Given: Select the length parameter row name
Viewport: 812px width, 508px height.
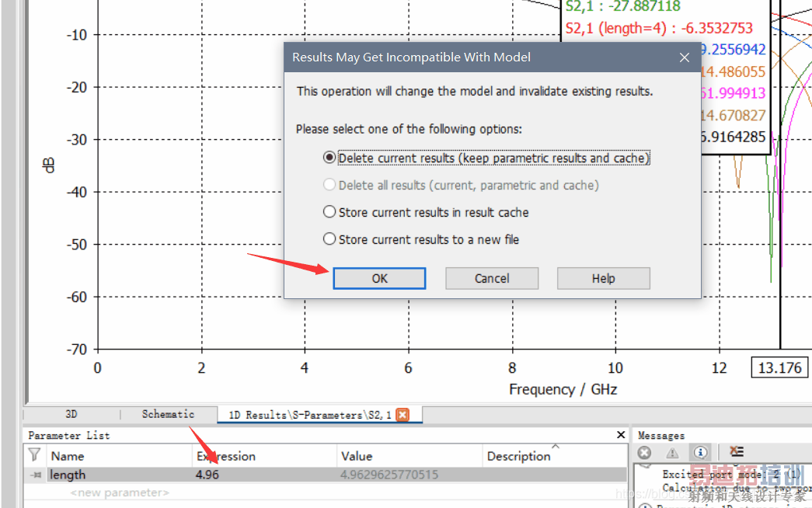Looking at the screenshot, I should click(x=68, y=475).
